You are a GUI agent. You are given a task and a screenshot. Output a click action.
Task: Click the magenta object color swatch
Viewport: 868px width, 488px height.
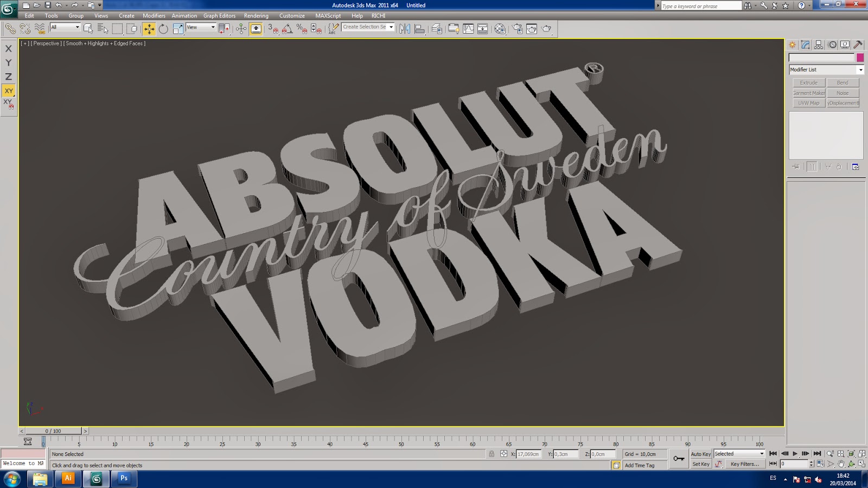coord(860,57)
